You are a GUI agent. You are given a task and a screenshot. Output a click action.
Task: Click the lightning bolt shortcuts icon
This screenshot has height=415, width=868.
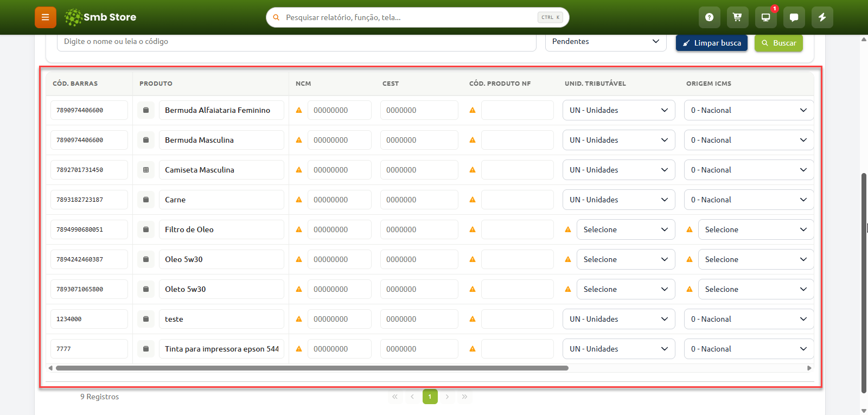click(x=822, y=17)
